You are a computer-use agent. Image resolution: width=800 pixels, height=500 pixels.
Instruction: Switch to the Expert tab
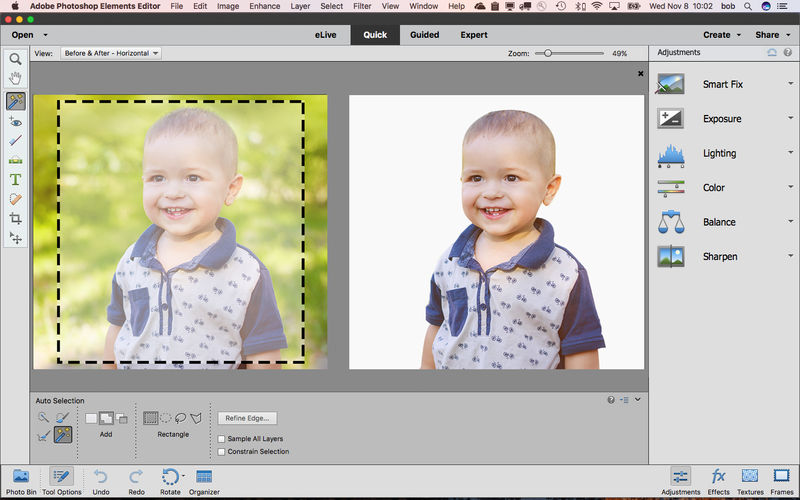473,35
